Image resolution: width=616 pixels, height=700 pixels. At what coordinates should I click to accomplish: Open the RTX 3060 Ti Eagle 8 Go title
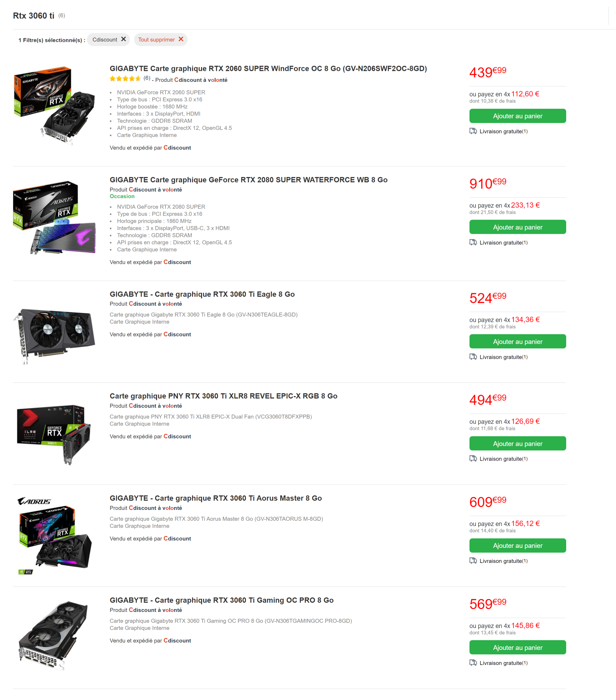click(x=202, y=294)
